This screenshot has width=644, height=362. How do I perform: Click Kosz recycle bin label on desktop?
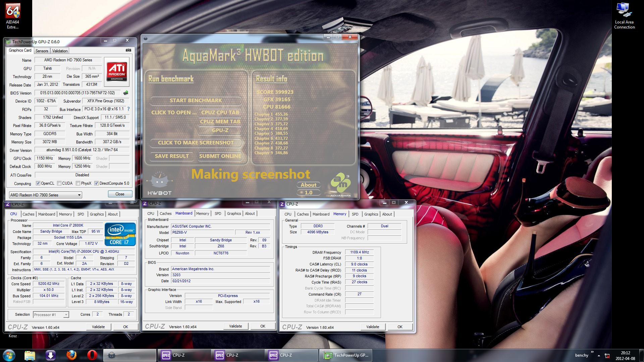(x=13, y=336)
